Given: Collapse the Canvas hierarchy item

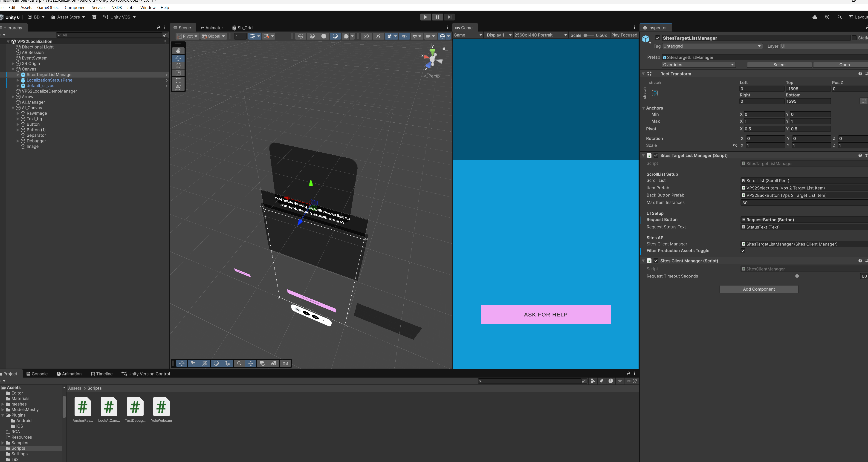Looking at the screenshot, I should click(13, 69).
